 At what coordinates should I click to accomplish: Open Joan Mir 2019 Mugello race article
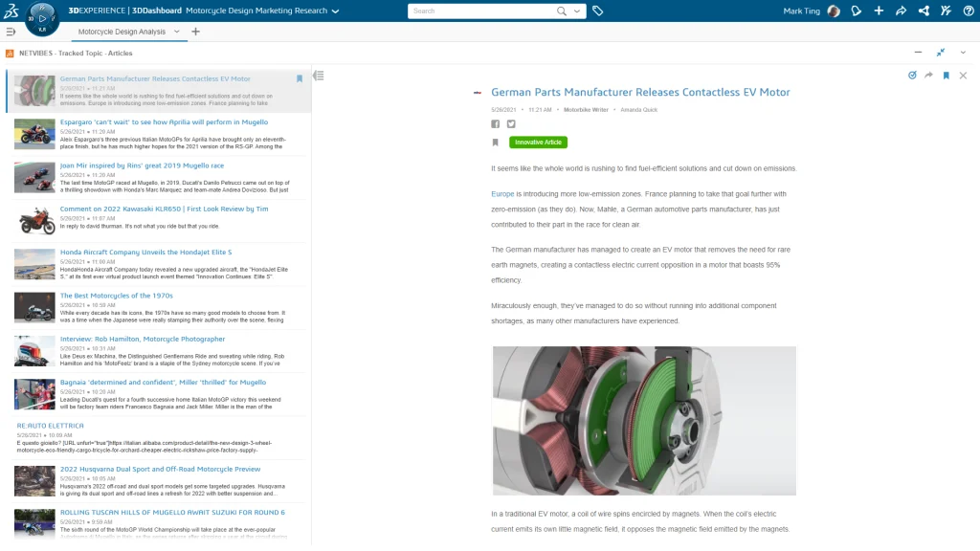point(142,165)
